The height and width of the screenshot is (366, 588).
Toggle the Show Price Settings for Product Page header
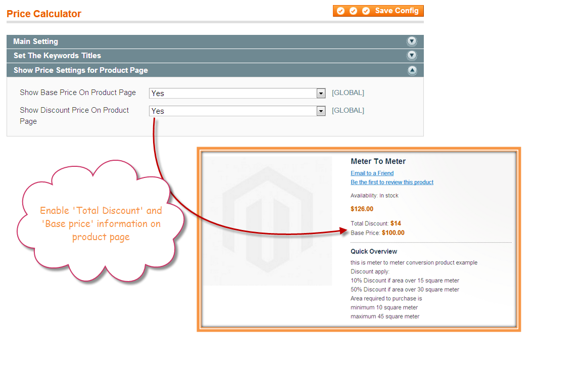click(81, 70)
